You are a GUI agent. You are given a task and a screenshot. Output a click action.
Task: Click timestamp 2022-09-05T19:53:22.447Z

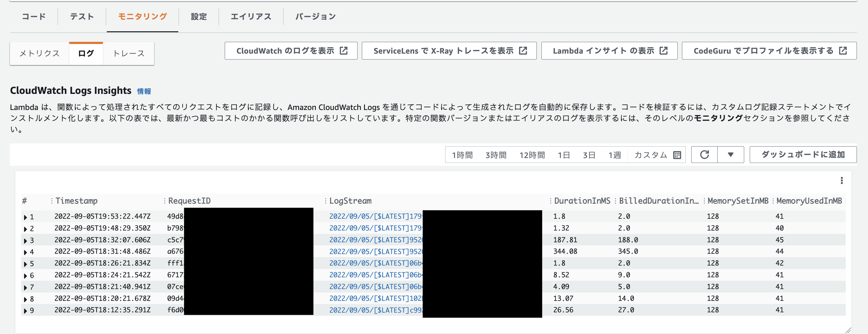tap(102, 216)
